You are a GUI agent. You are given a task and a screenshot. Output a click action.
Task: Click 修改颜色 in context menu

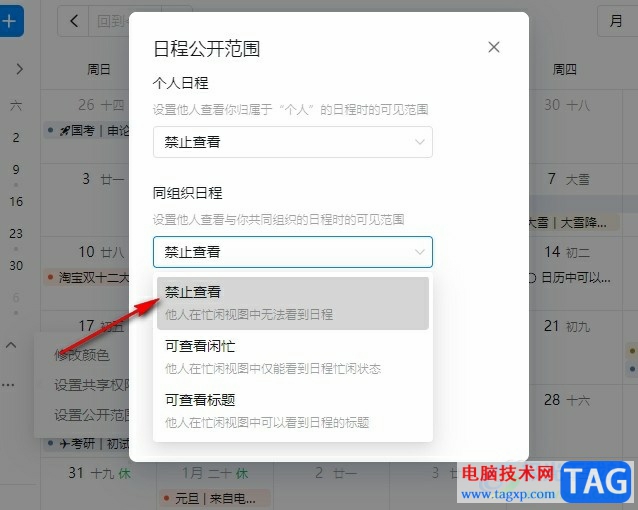[x=82, y=355]
